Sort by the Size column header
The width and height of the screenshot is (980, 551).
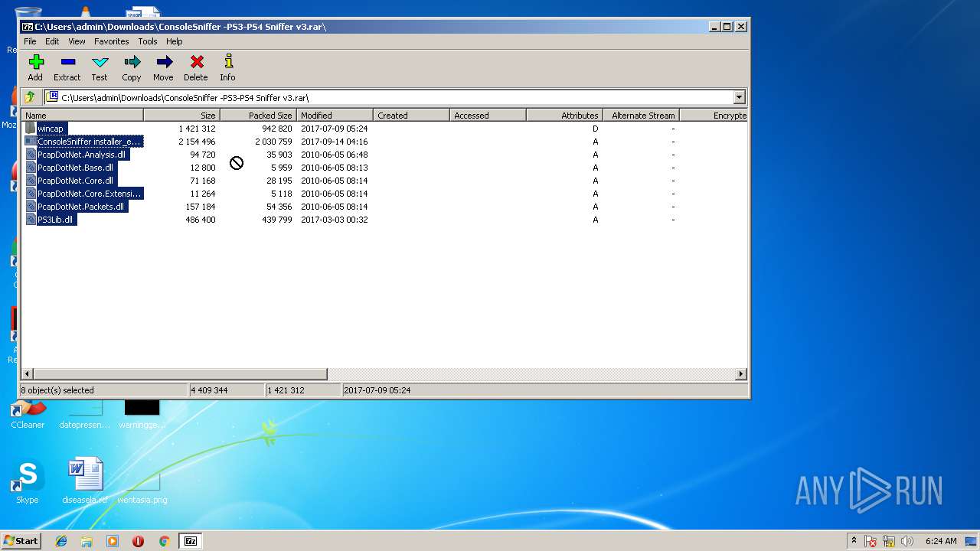point(182,116)
